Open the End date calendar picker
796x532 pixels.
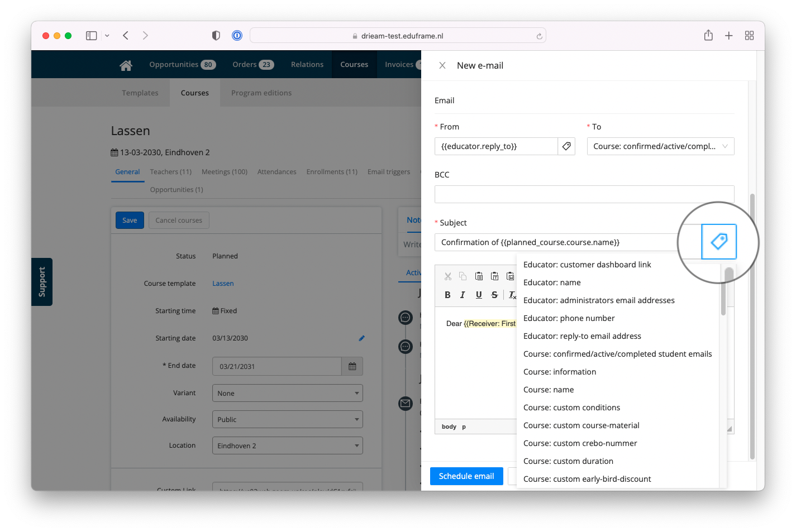tap(352, 366)
